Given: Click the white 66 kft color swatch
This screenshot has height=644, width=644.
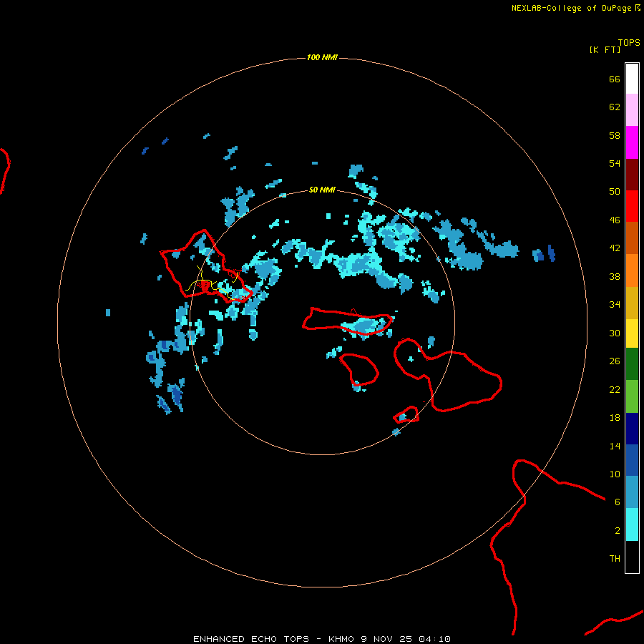Looking at the screenshot, I should [632, 79].
